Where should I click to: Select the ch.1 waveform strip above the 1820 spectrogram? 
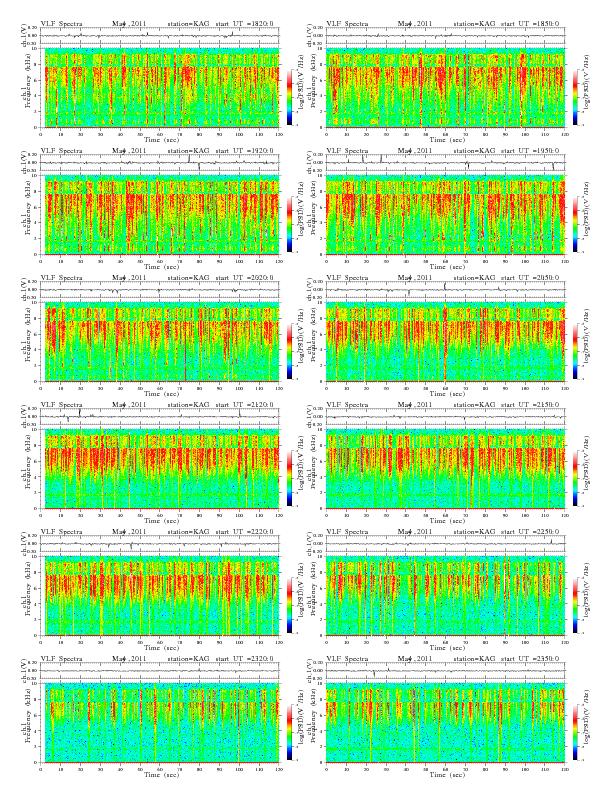[x=160, y=36]
